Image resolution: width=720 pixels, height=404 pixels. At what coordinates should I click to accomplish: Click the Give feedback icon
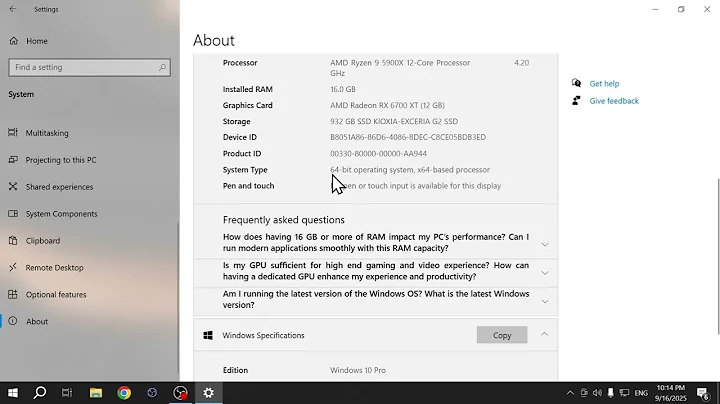point(576,101)
